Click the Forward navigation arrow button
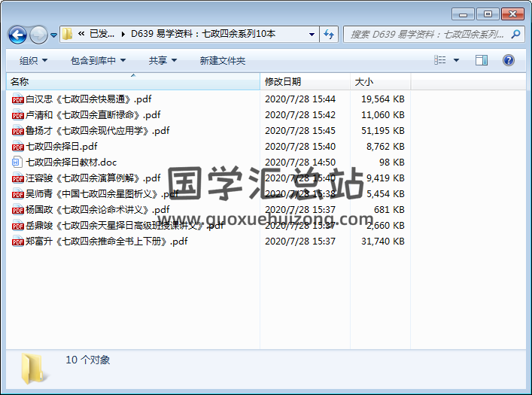532x395 pixels. 38,35
